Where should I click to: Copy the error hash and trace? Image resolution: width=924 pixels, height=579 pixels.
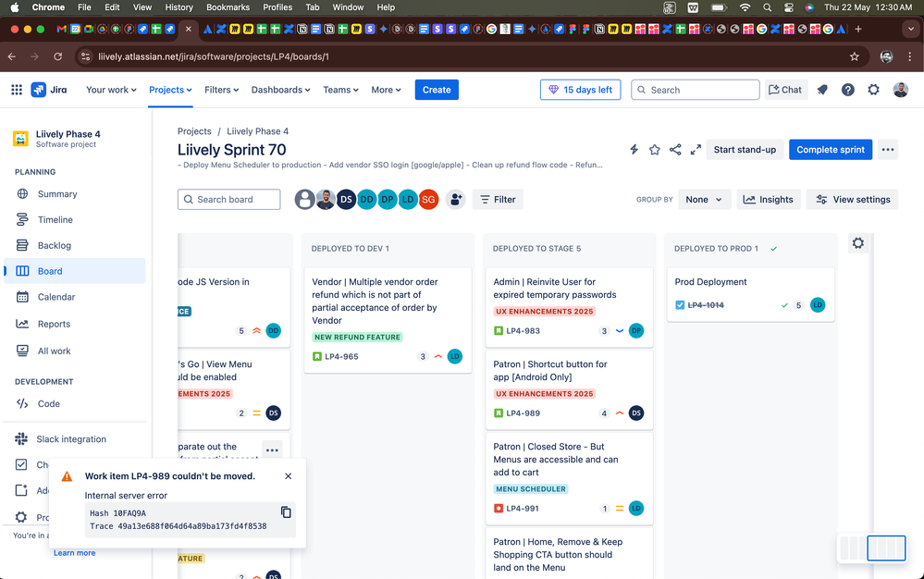click(x=286, y=512)
